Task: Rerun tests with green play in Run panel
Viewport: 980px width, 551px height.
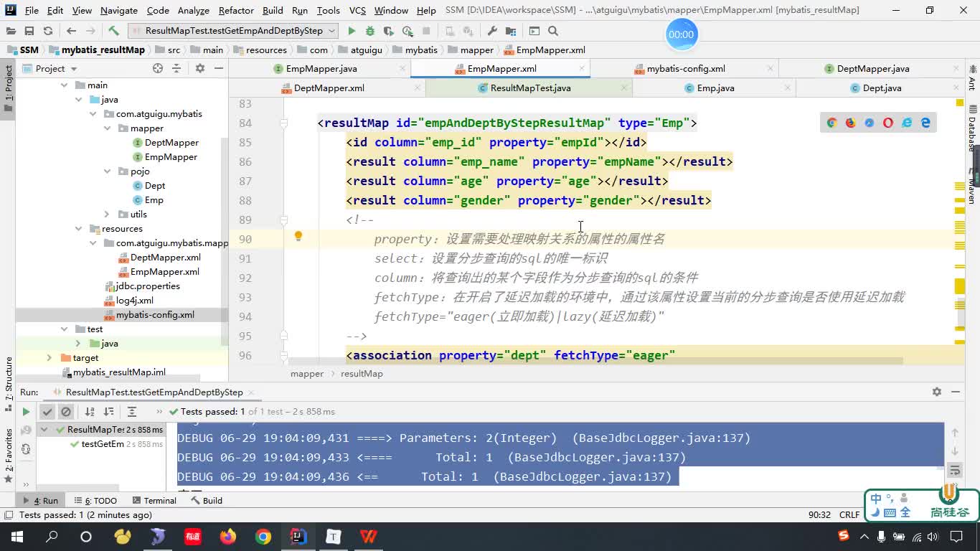Action: click(x=26, y=412)
